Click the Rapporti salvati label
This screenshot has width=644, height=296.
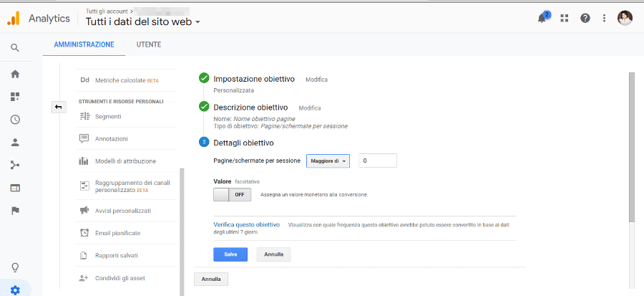117,255
